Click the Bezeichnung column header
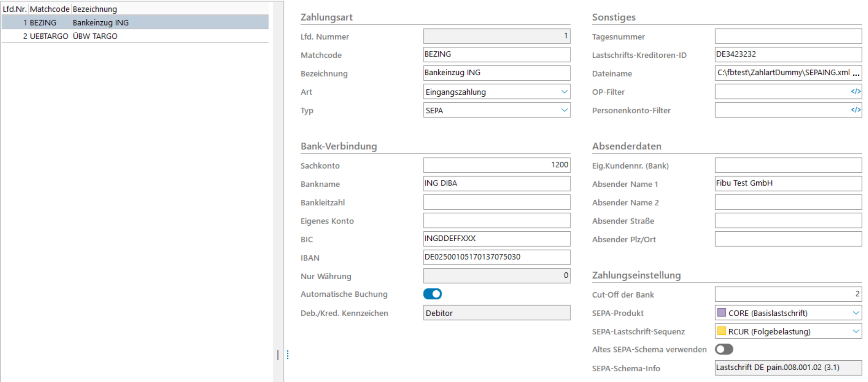Viewport: 868px width, 382px height. pyautogui.click(x=95, y=9)
